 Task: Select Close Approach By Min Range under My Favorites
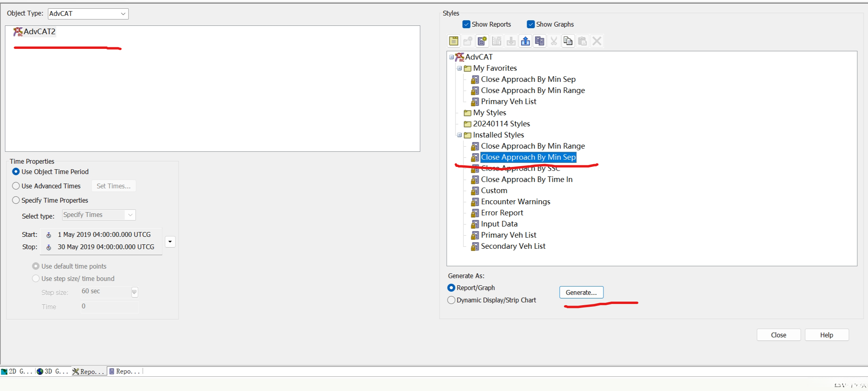tap(533, 91)
